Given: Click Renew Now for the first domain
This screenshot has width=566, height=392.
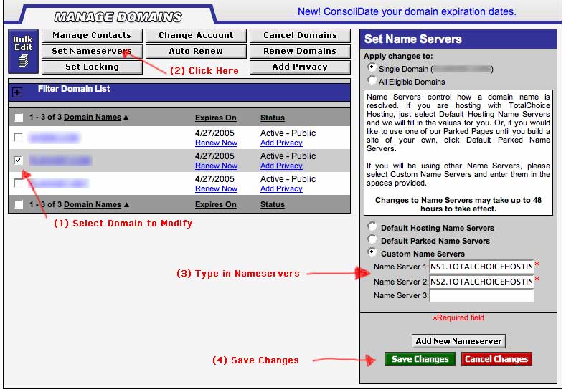Looking at the screenshot, I should coord(216,143).
